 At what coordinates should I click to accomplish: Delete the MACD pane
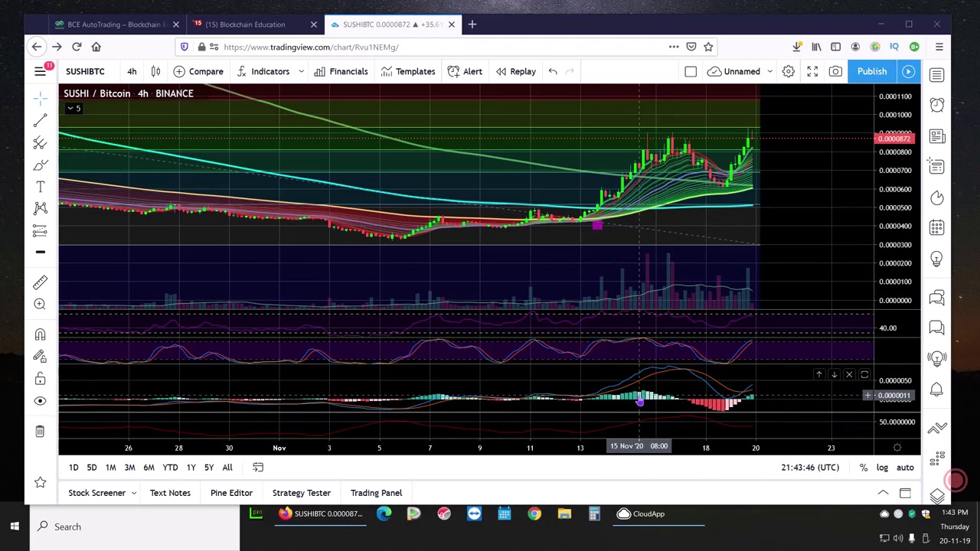[849, 374]
